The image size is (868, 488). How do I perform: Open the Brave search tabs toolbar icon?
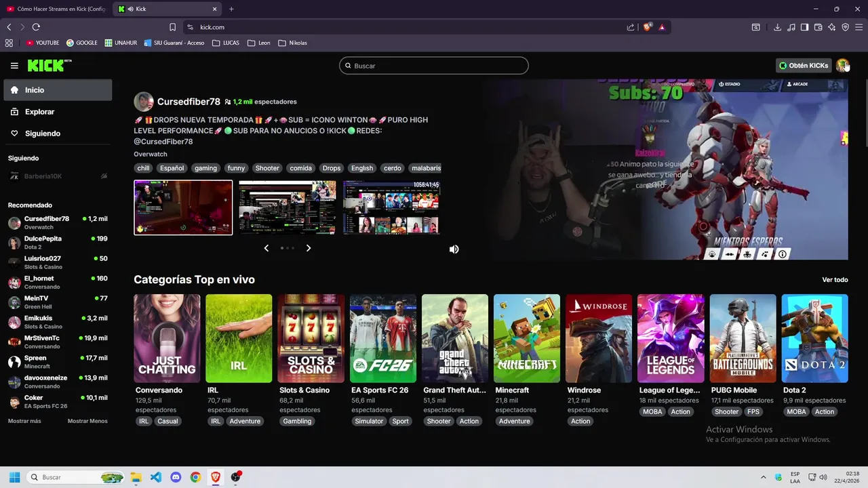[755, 27]
